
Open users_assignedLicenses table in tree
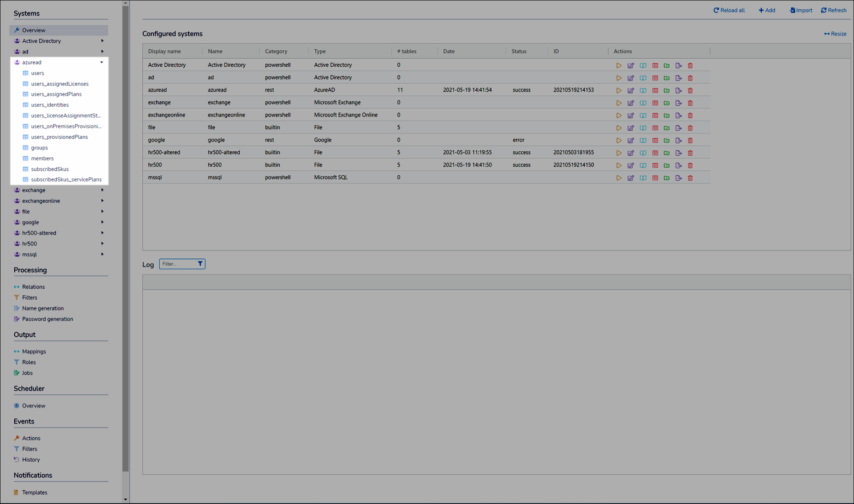pyautogui.click(x=60, y=84)
